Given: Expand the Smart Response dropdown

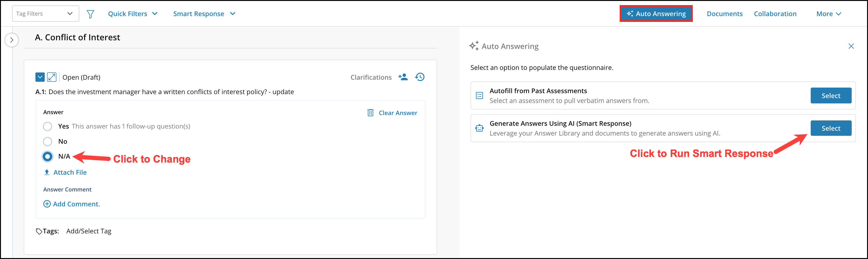Looking at the screenshot, I should click(204, 14).
